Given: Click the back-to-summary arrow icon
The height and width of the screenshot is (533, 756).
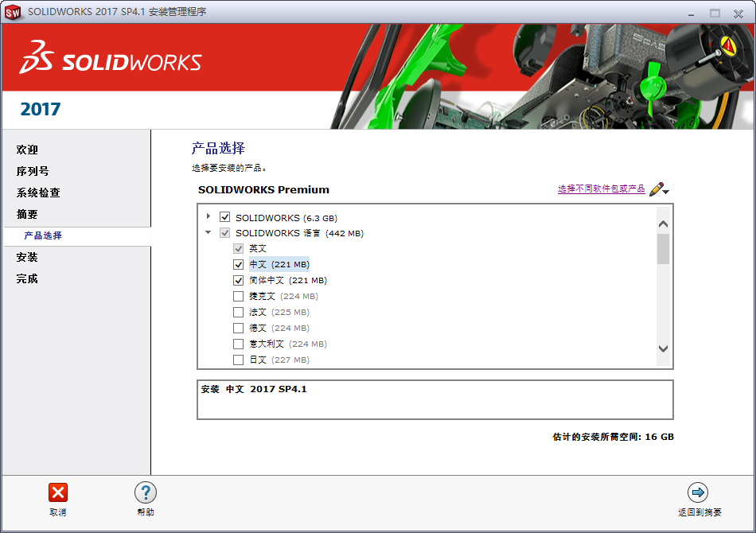Looking at the screenshot, I should pos(698,492).
